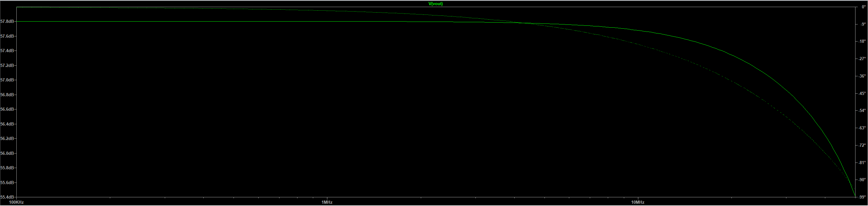868x206 pixels.
Task: Select the 55.4dB bottom magnitude axis label
Action: [x=7, y=197]
